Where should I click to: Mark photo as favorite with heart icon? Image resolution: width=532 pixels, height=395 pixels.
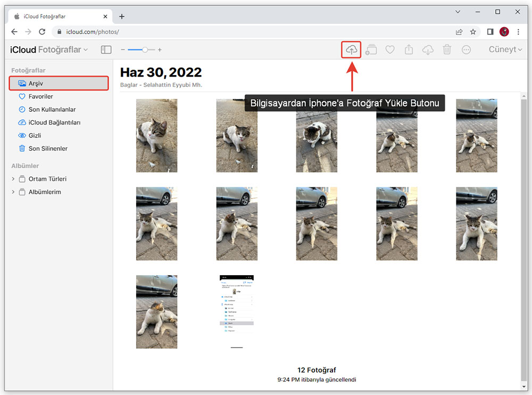coord(390,50)
